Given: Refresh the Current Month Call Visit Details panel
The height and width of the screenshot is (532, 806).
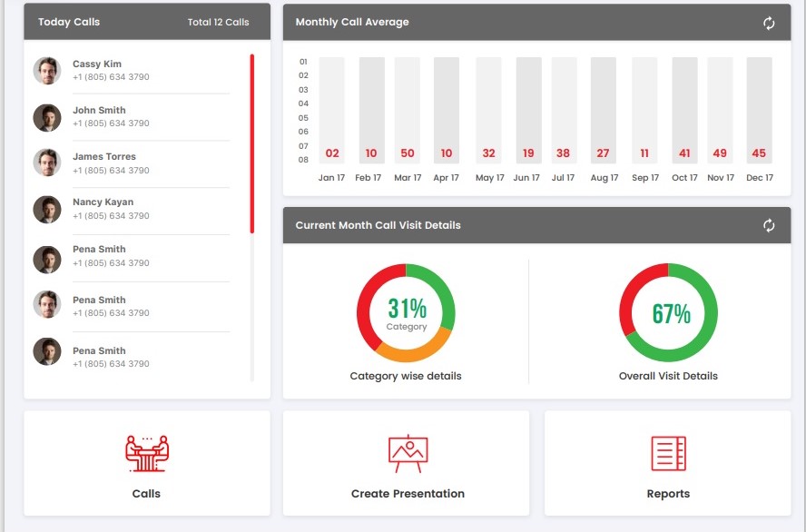Looking at the screenshot, I should [x=769, y=224].
